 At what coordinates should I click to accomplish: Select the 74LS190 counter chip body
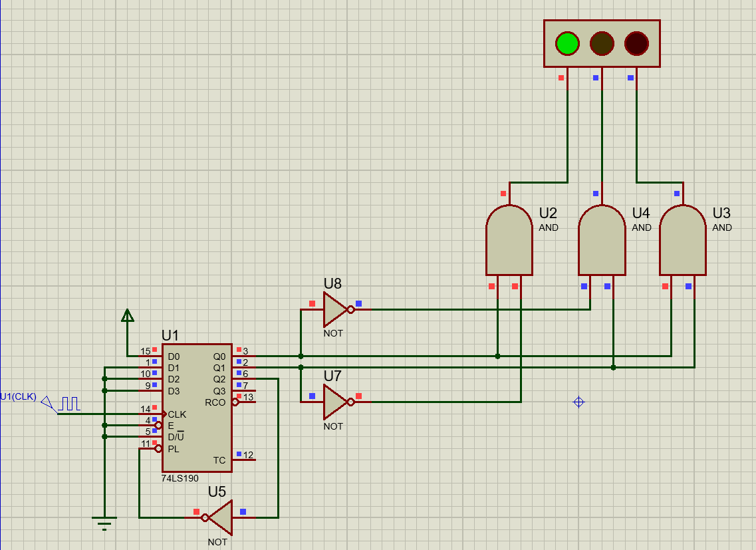197,408
